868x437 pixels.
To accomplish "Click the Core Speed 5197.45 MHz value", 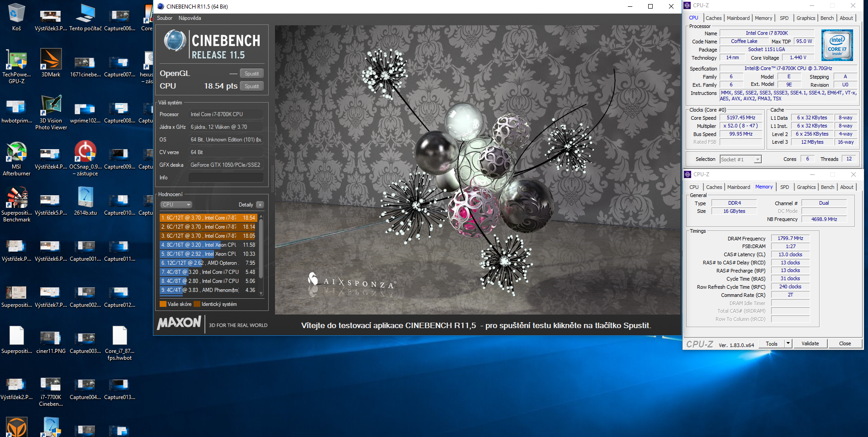I will coord(741,117).
